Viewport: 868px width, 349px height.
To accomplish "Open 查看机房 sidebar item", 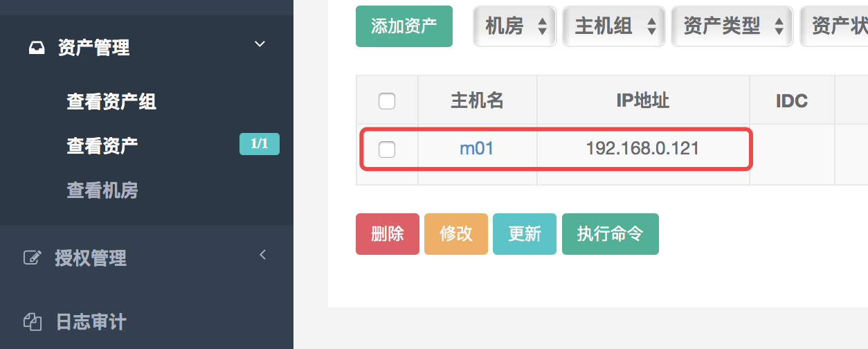I will point(102,190).
